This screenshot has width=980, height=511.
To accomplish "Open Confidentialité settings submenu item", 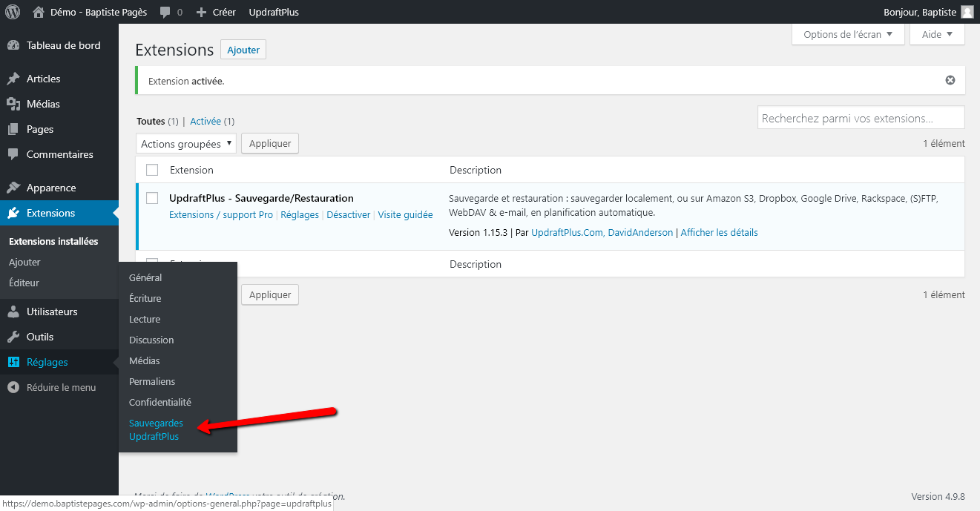I will pyautogui.click(x=160, y=402).
